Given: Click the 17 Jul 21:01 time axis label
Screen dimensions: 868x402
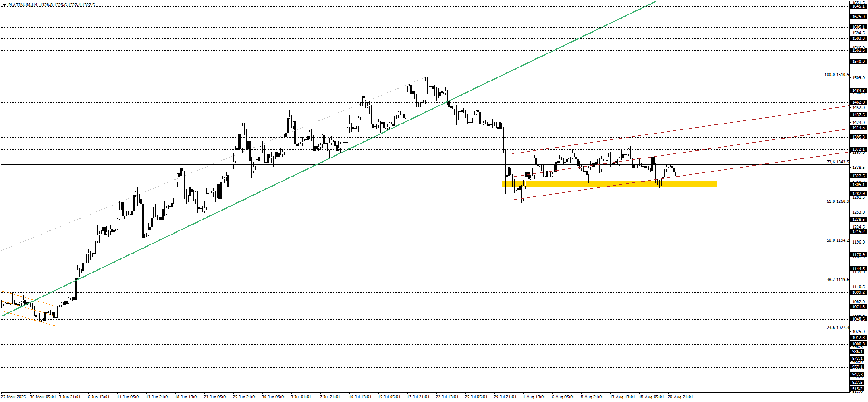Looking at the screenshot, I should pos(418,397).
